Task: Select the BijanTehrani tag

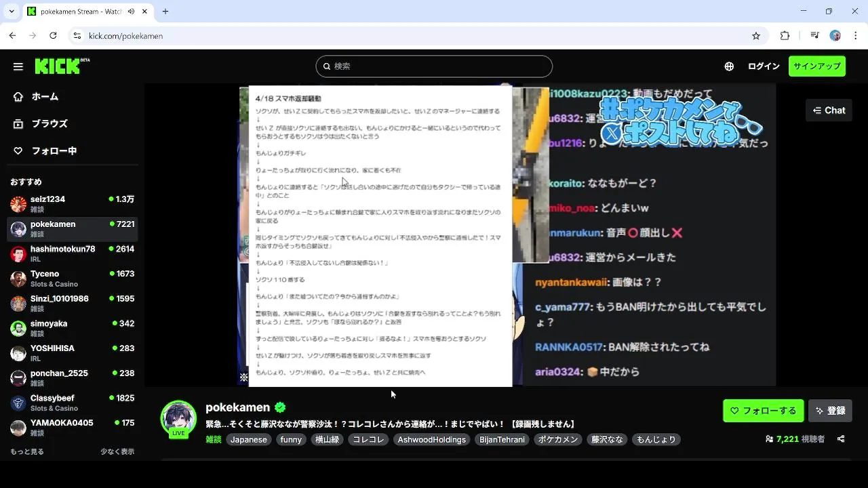Action: 502,440
